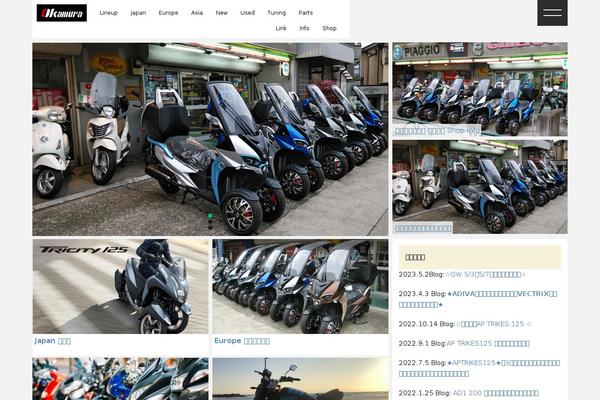
Task: Open the Lineup menu item
Action: pos(109,13)
